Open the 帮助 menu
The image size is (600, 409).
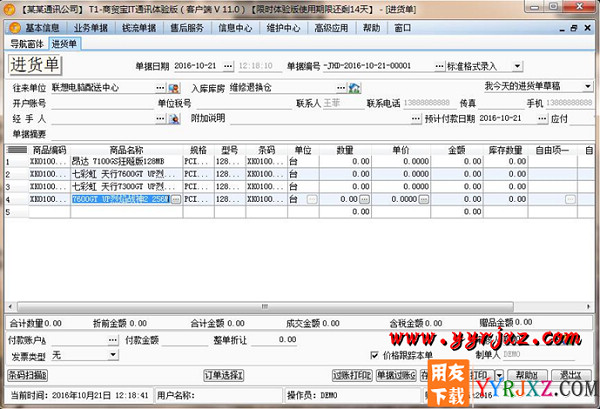pyautogui.click(x=372, y=28)
